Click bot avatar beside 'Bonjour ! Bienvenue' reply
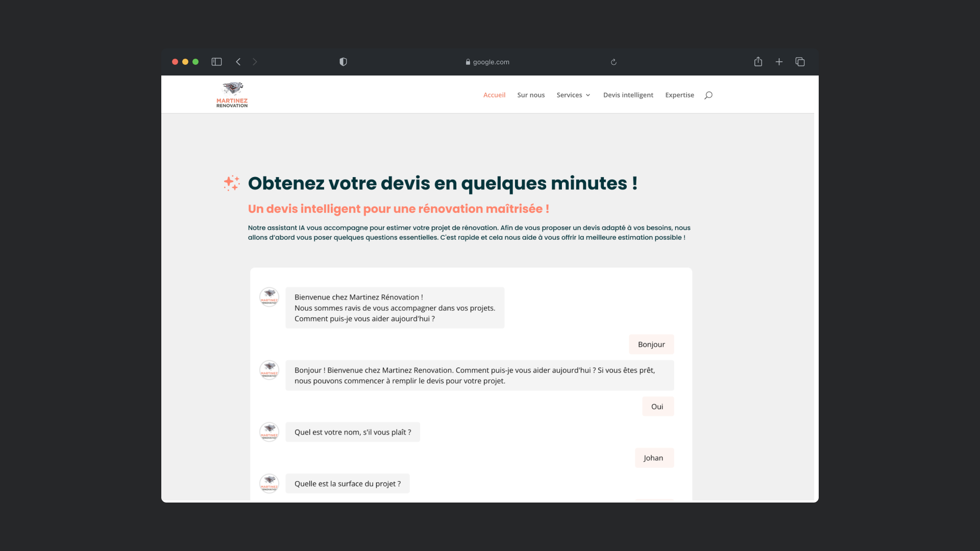The width and height of the screenshot is (980, 551). (269, 370)
